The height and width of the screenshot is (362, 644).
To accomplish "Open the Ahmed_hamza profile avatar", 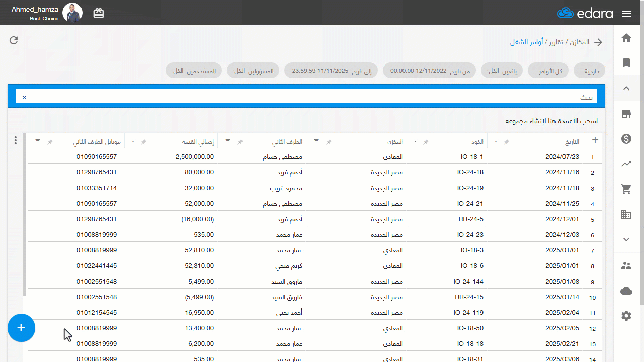I will [72, 13].
